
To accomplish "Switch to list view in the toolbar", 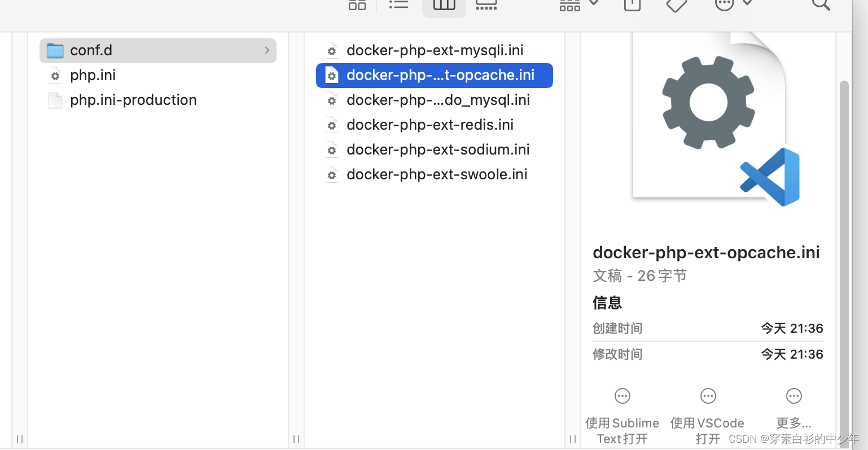I will coord(398,5).
